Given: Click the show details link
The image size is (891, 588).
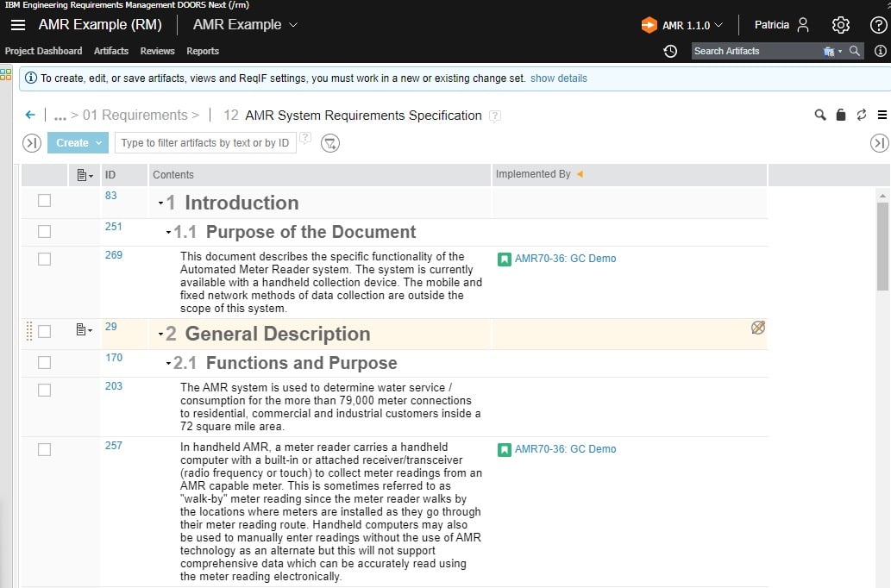Looking at the screenshot, I should 558,78.
